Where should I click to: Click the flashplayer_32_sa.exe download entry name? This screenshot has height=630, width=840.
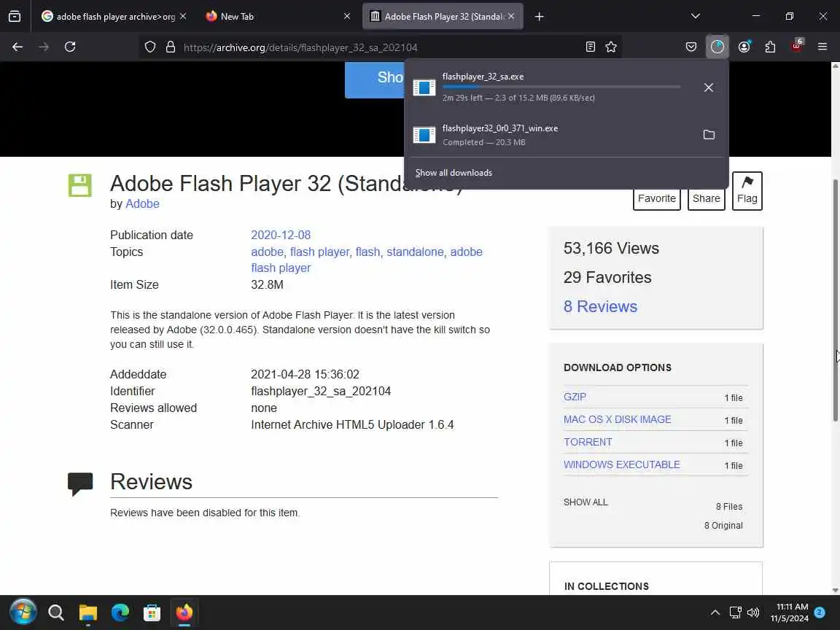483,77
